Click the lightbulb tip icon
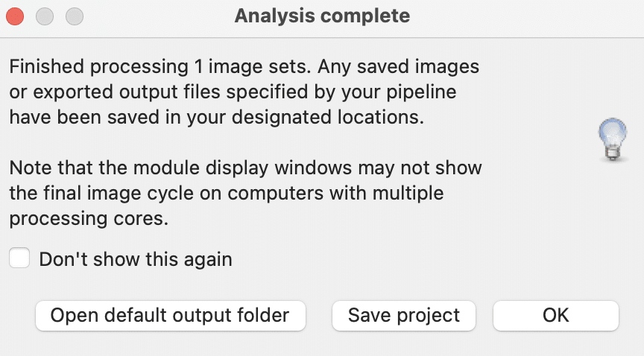 [613, 139]
